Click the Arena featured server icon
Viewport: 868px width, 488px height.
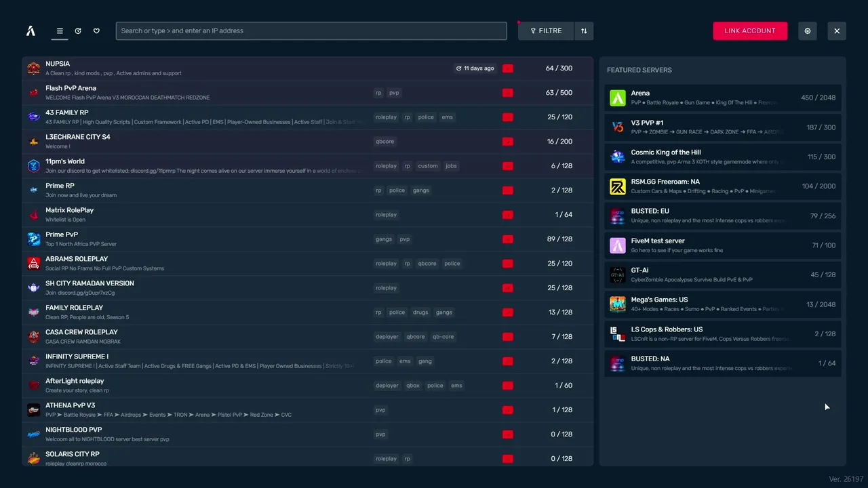(x=618, y=98)
